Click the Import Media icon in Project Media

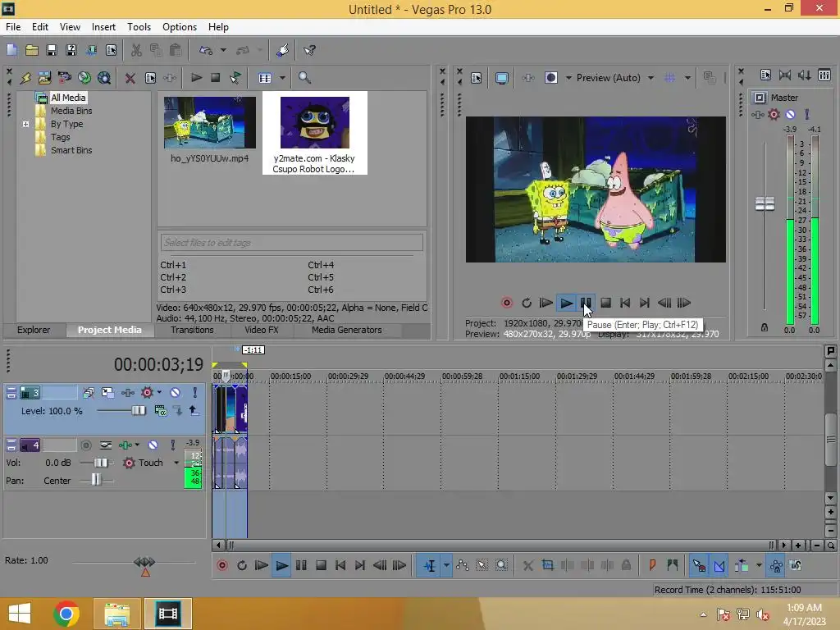click(44, 78)
